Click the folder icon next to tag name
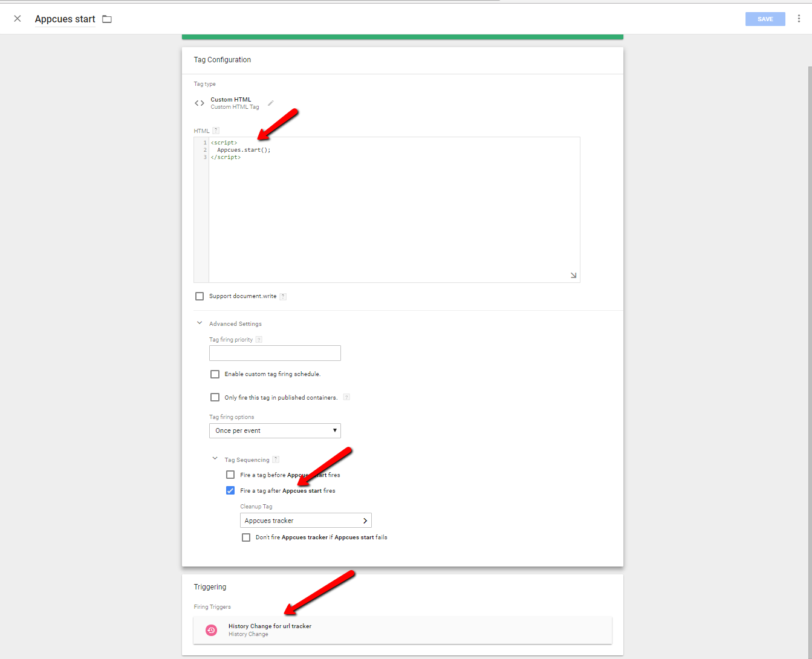This screenshot has height=659, width=812. (107, 19)
